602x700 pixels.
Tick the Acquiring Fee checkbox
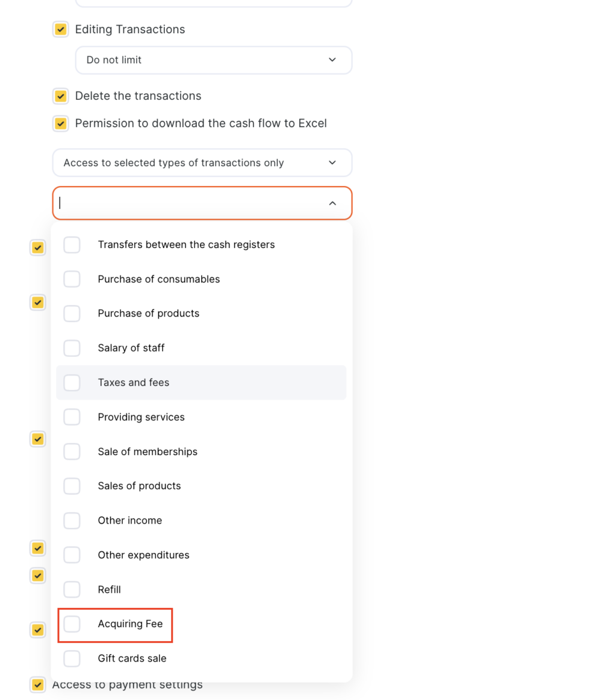tap(72, 624)
